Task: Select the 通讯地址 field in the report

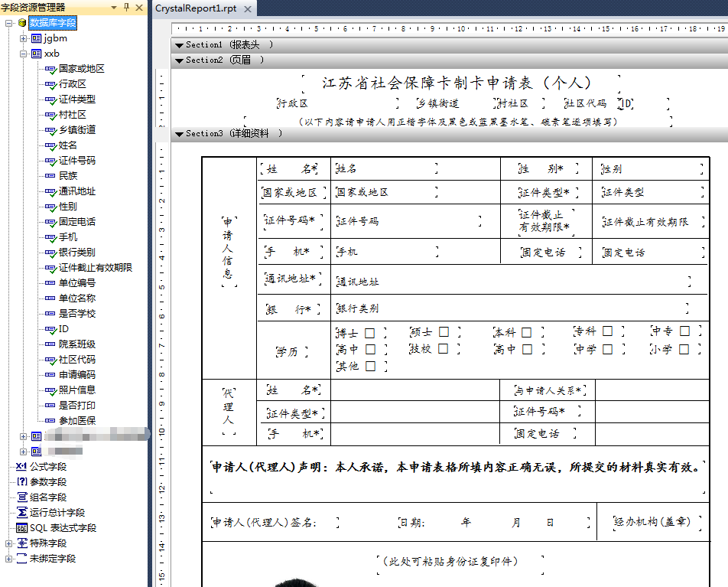Action: coord(513,282)
